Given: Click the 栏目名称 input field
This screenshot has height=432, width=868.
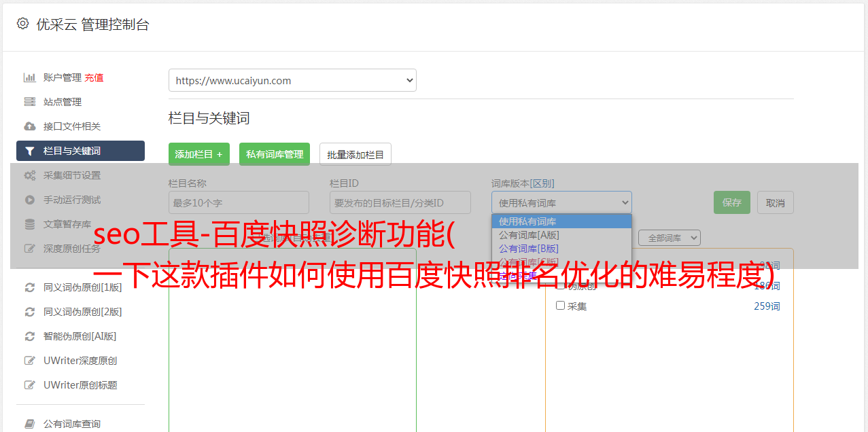Looking at the screenshot, I should [x=239, y=202].
